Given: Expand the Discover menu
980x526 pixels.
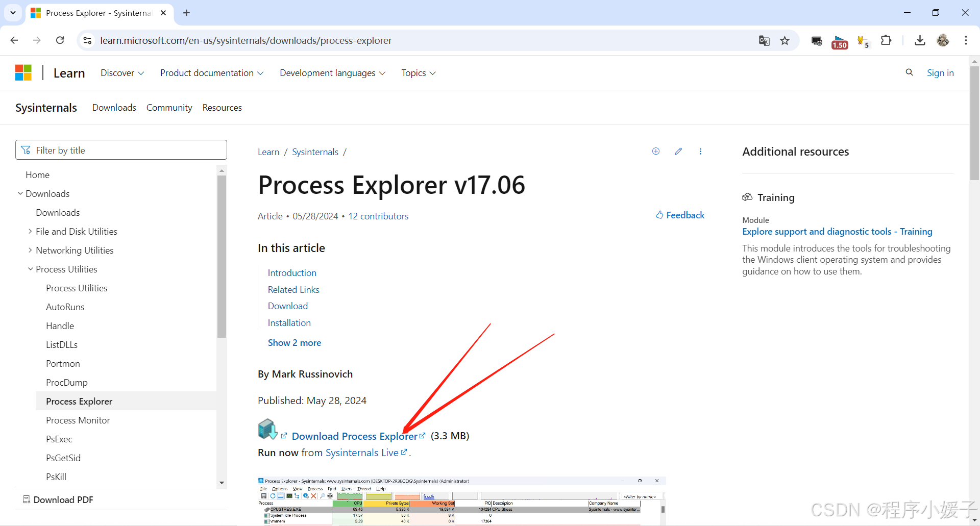Looking at the screenshot, I should coord(122,73).
